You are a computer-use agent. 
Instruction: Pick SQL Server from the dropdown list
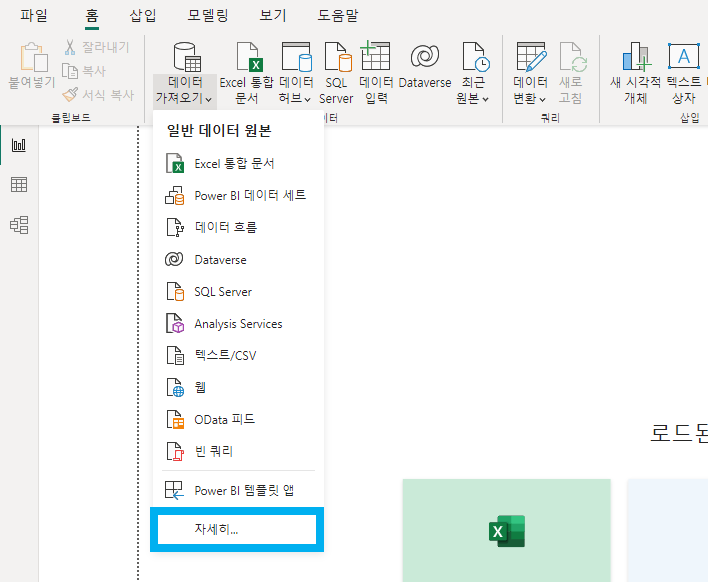click(238, 292)
